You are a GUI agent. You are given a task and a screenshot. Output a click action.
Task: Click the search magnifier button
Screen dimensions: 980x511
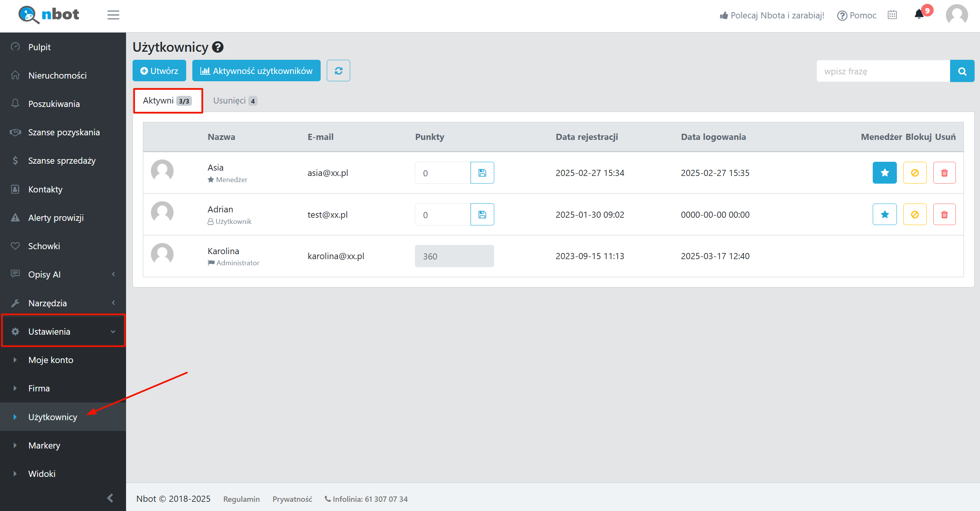coord(962,71)
